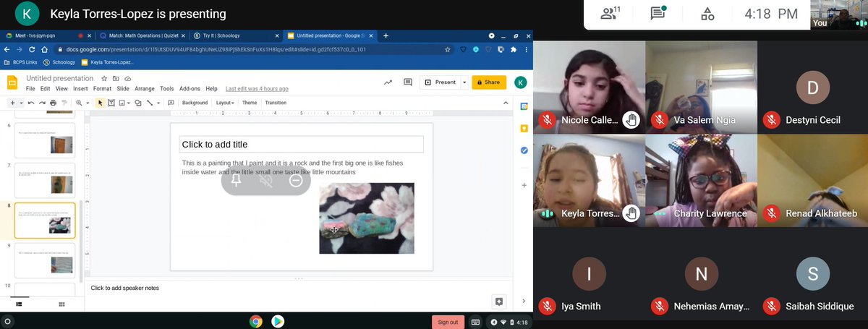The width and height of the screenshot is (868, 329).
Task: Open Google Tasks side panel
Action: [x=524, y=150]
